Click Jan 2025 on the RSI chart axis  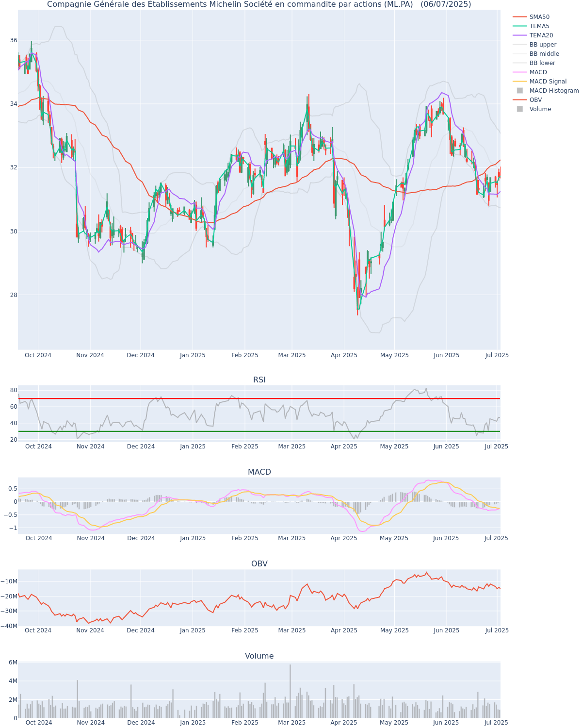click(x=193, y=447)
